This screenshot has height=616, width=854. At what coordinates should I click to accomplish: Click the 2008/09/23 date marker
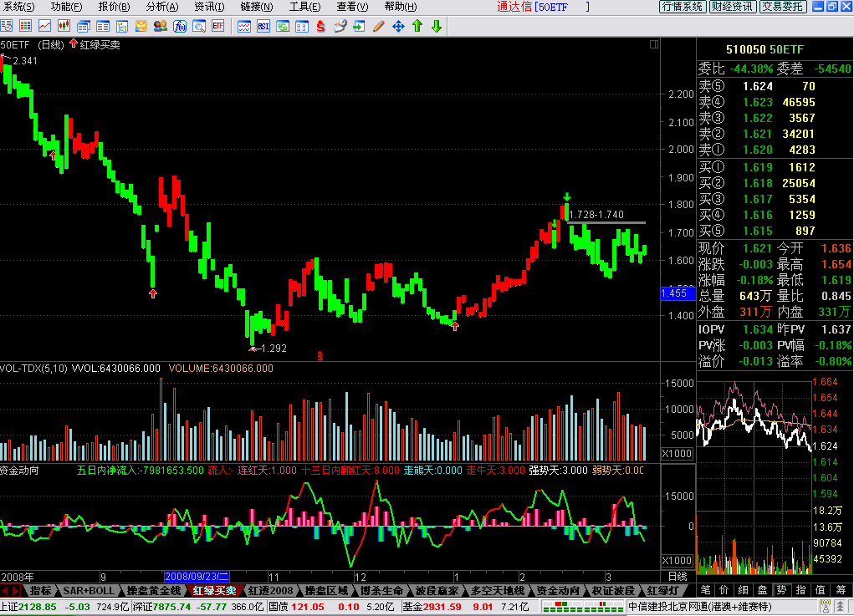click(197, 576)
